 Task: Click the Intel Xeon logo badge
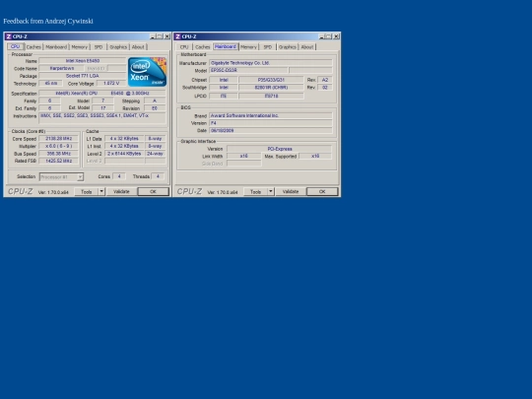coord(147,72)
